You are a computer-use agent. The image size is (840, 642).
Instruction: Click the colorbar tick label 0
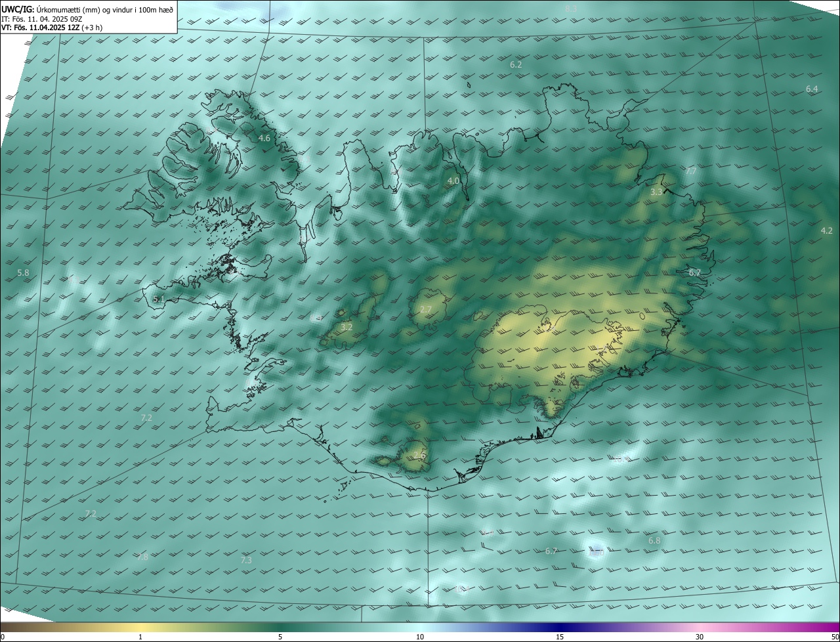[x=3, y=637]
